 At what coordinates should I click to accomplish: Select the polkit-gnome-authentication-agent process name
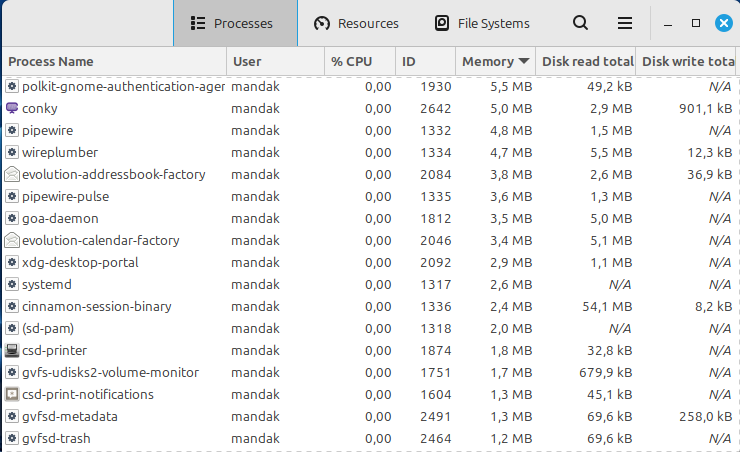(x=124, y=87)
